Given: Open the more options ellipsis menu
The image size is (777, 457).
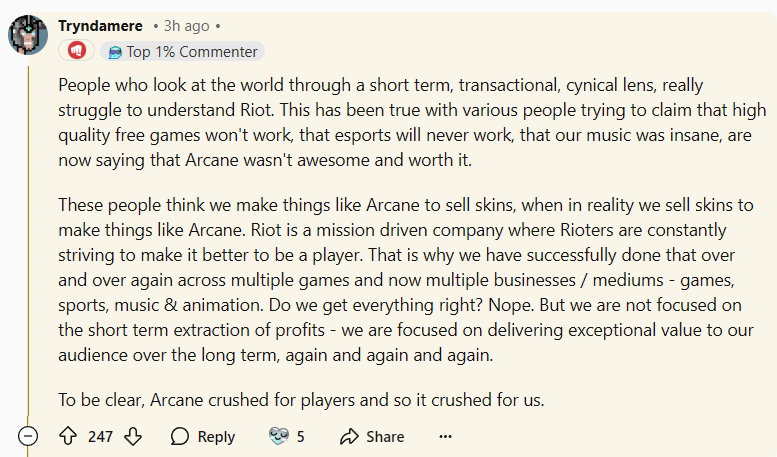Looking at the screenshot, I should point(446,437).
